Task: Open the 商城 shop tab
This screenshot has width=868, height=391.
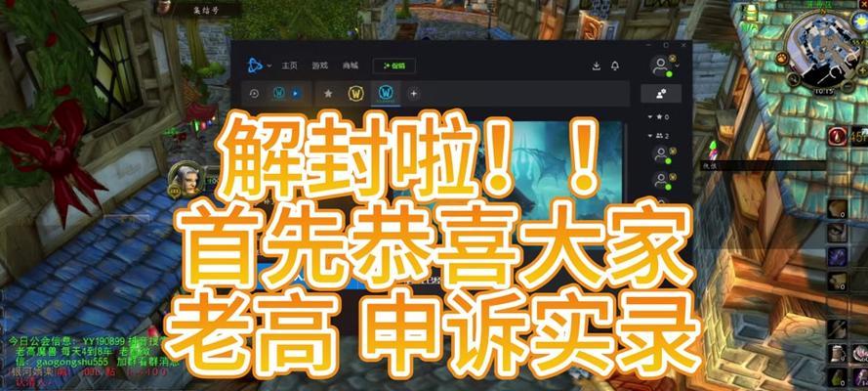Action: tap(351, 65)
